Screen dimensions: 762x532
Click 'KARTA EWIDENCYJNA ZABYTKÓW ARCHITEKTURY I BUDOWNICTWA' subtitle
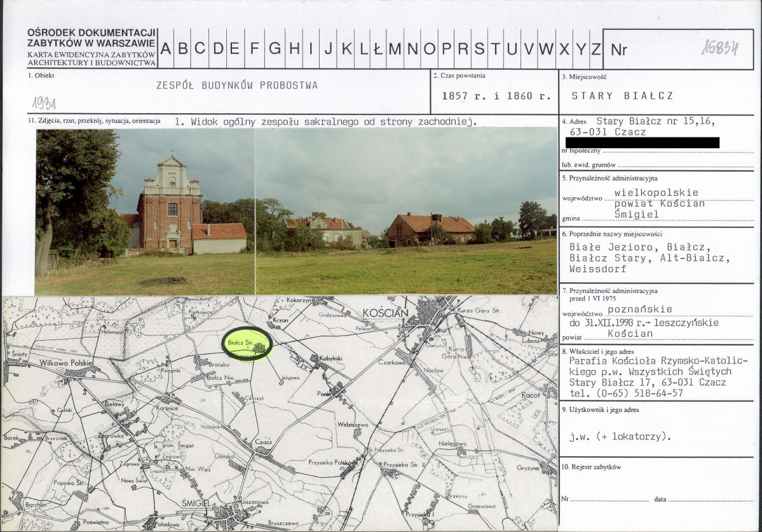92,58
